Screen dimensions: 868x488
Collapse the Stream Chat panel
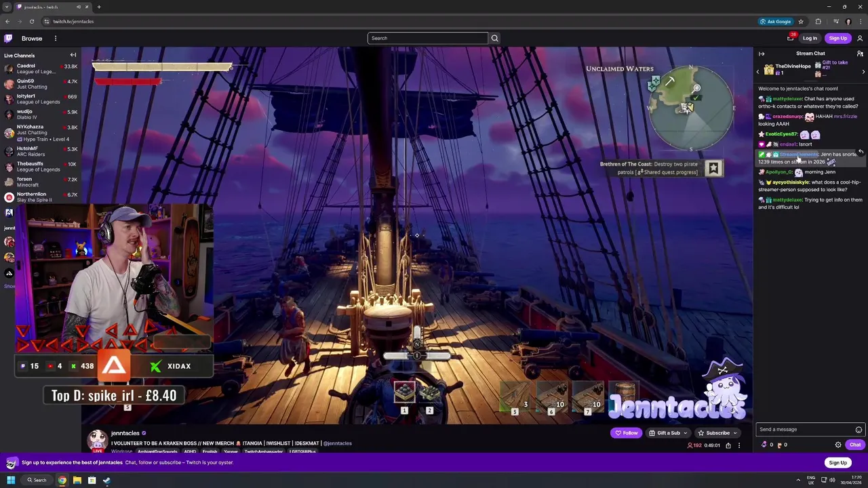(x=762, y=54)
